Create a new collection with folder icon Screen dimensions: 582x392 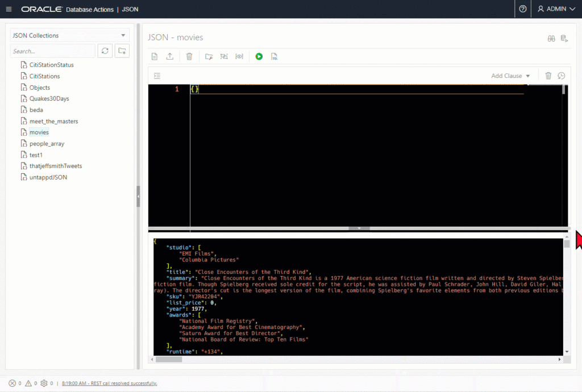point(122,51)
